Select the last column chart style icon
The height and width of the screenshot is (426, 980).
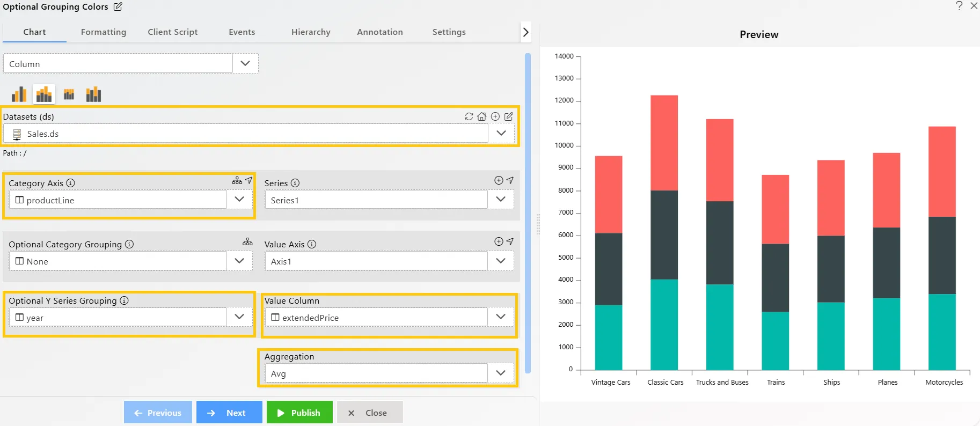pos(93,94)
